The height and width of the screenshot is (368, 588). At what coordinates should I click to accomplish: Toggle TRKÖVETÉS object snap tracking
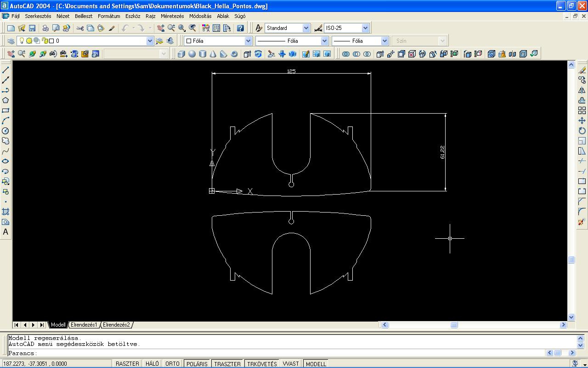tap(262, 363)
